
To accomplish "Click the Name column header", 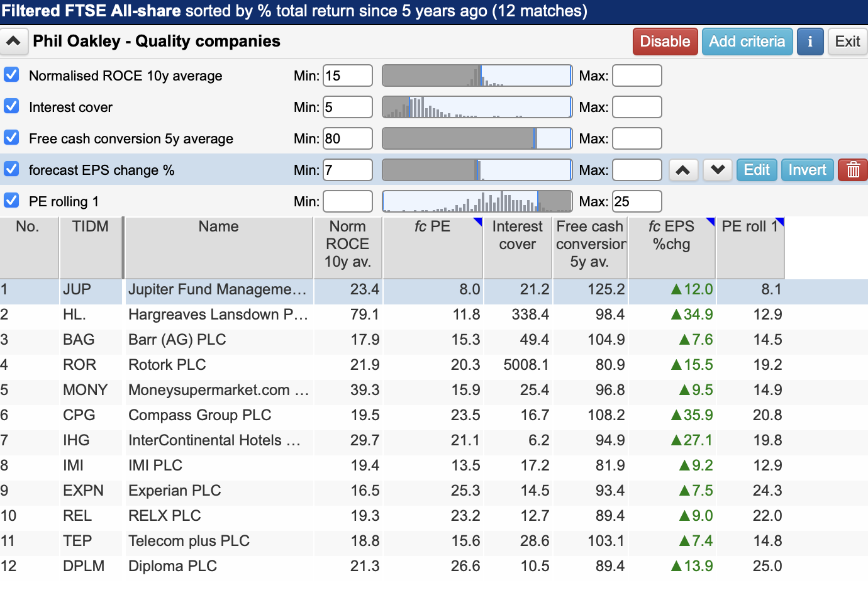I will coord(219,247).
